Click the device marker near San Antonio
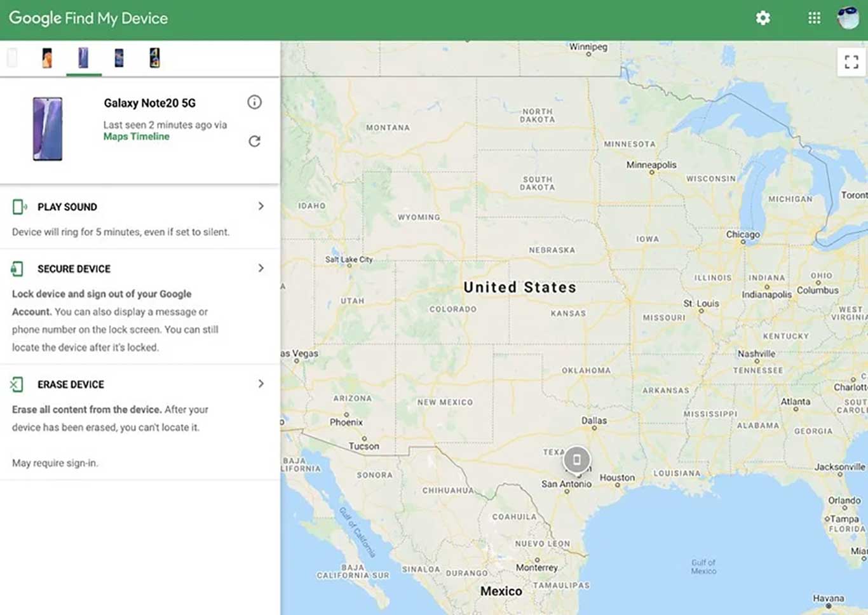Screen dimensions: 868x615 click(x=576, y=459)
